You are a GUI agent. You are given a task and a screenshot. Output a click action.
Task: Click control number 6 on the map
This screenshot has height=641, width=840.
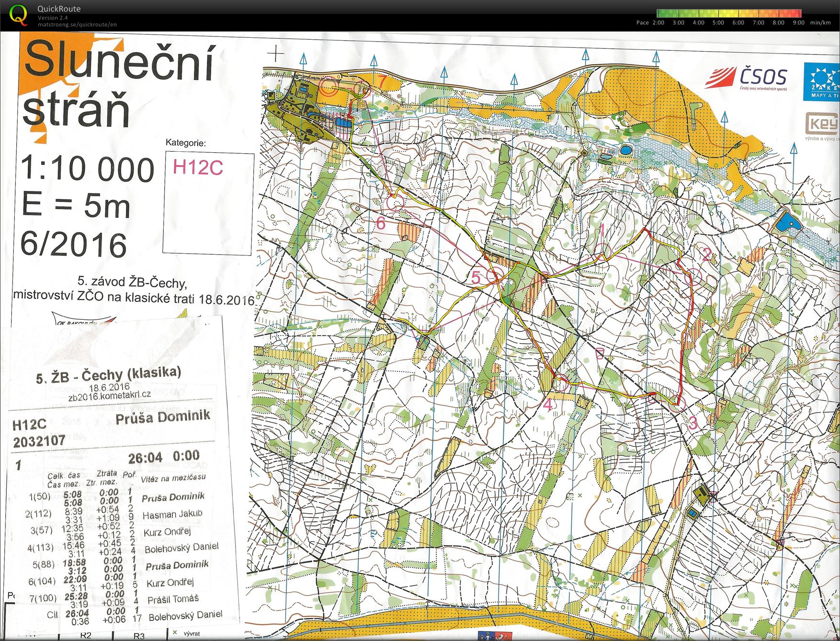(381, 223)
